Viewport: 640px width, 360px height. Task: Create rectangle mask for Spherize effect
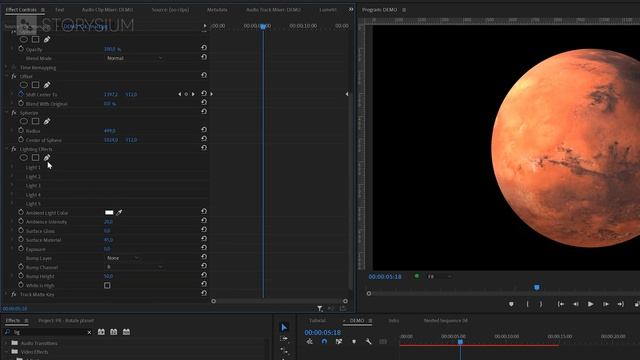(36, 121)
